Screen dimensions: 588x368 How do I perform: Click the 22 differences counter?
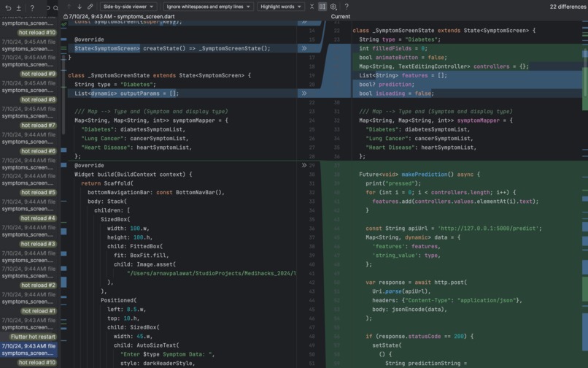pyautogui.click(x=568, y=7)
